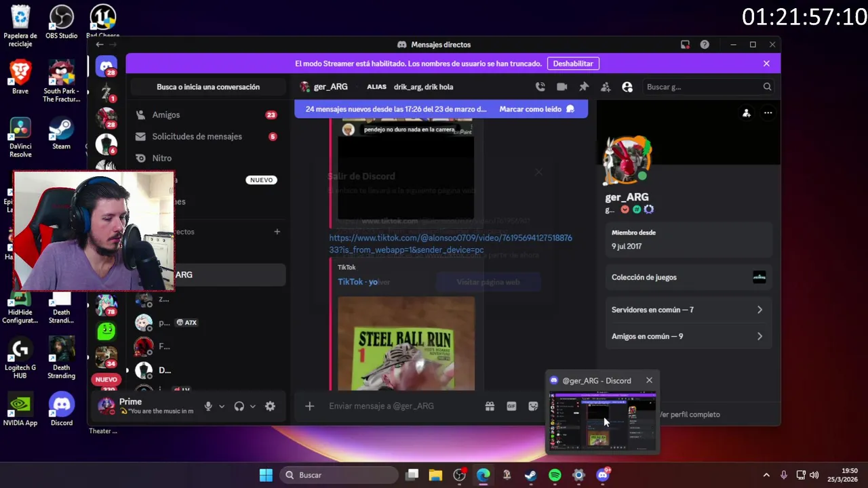This screenshot has height=488, width=868.
Task: Open Brave browser desktop shortcut
Action: (x=20, y=77)
